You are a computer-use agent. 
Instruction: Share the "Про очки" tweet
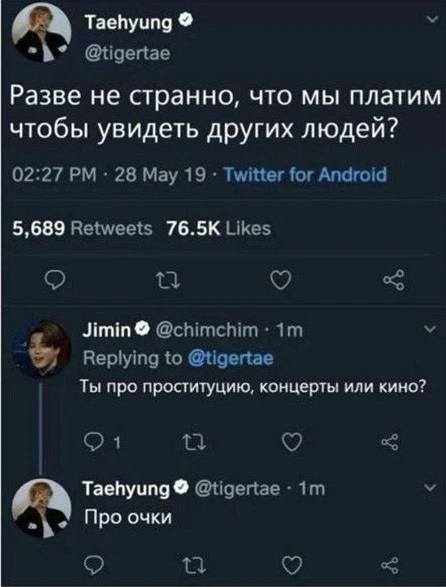click(x=390, y=565)
